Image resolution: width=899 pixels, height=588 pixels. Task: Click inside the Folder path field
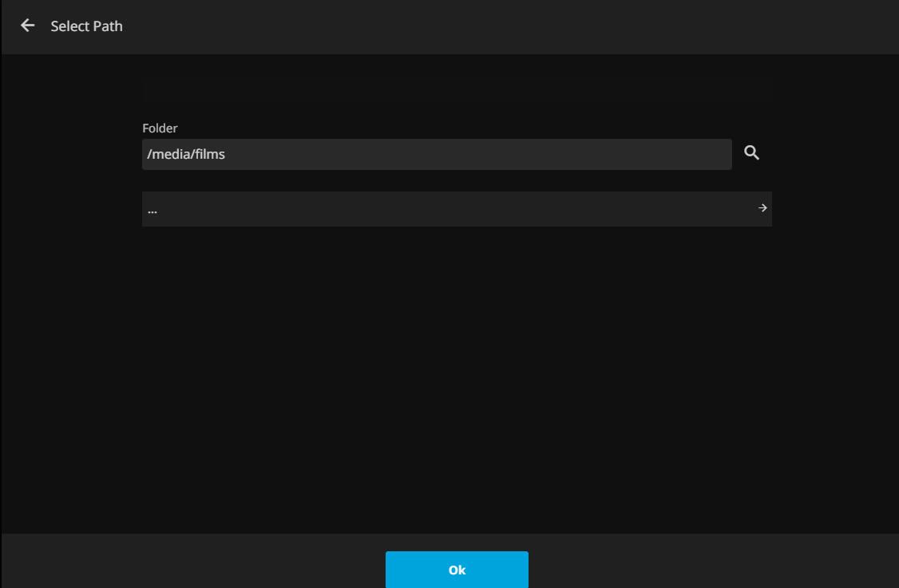click(436, 154)
